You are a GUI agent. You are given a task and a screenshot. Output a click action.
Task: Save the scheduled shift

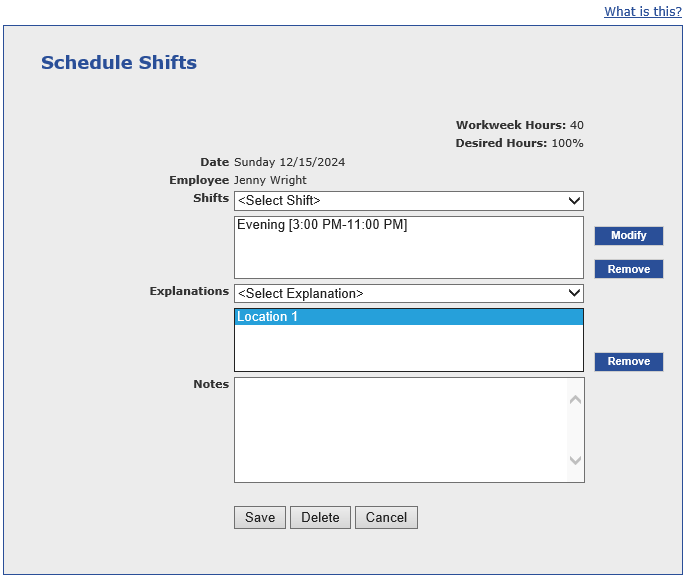pos(260,517)
